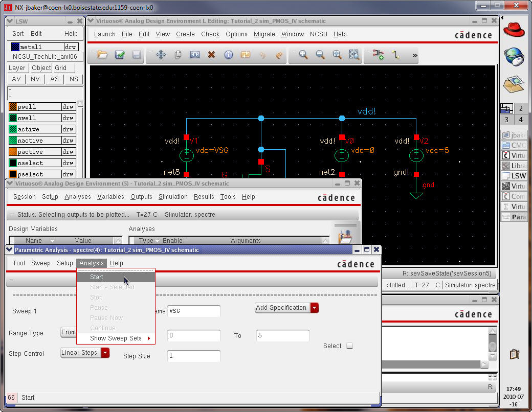The width and height of the screenshot is (532, 412).
Task: Click the Check and Save icon
Action: pyautogui.click(x=120, y=55)
